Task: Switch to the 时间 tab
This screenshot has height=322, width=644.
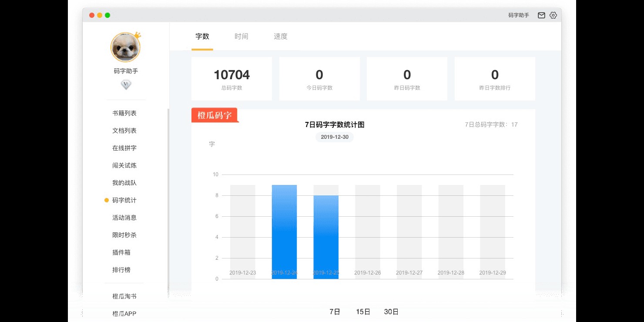Action: (x=241, y=37)
